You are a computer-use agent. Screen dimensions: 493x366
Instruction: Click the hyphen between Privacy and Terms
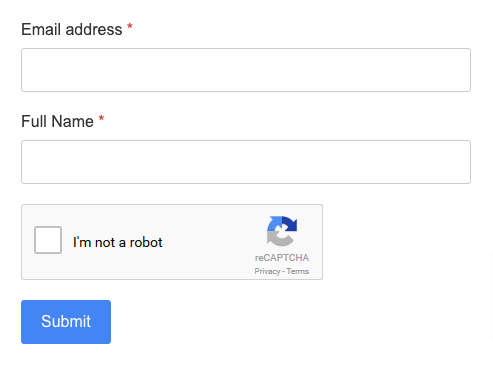pos(283,272)
